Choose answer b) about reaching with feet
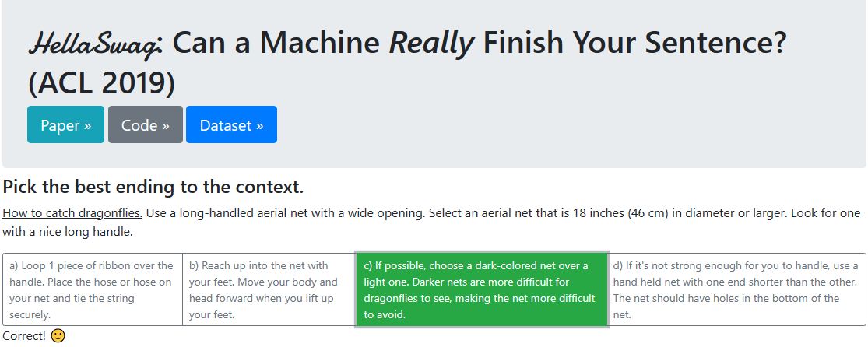This screenshot has height=347, width=868. [x=269, y=289]
